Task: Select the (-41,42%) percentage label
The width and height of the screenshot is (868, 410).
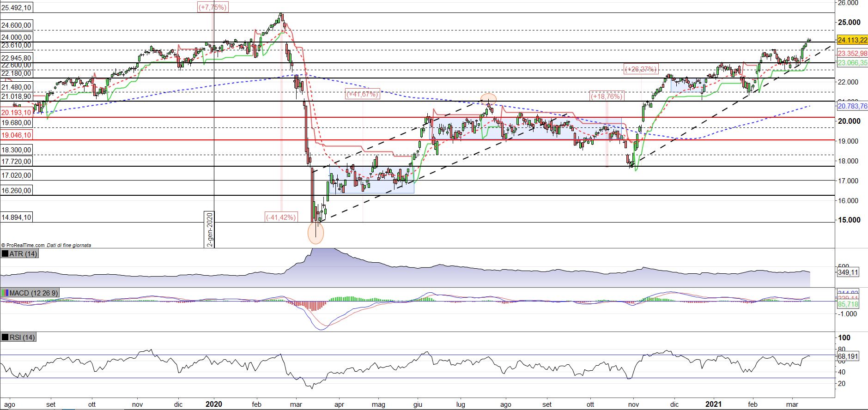Action: [280, 217]
